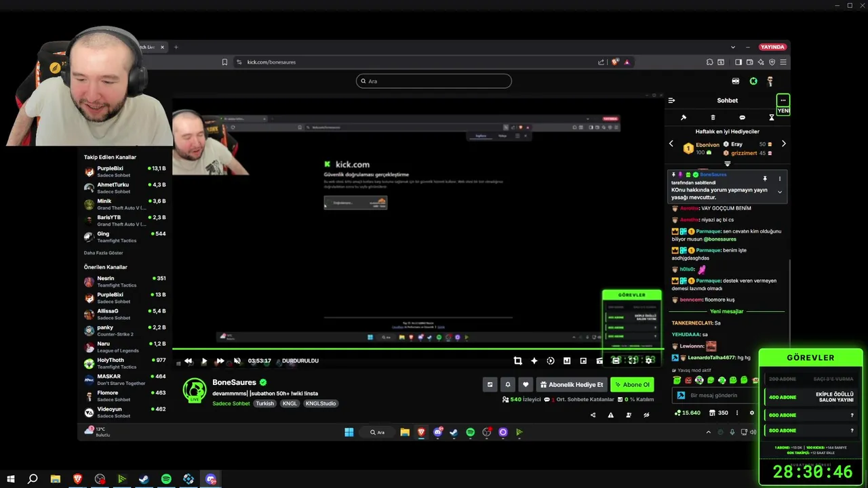This screenshot has width=868, height=488.
Task: Open File Explorer from the bottom taskbar
Action: pos(55,479)
